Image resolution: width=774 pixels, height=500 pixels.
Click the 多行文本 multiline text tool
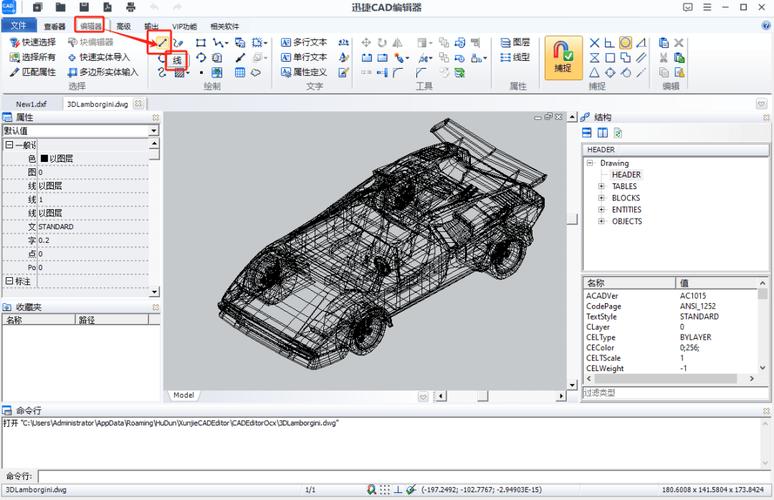coord(304,43)
